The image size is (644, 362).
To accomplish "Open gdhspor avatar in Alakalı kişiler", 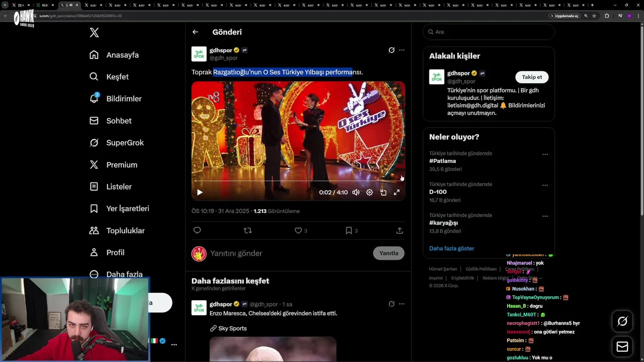I will tap(437, 77).
